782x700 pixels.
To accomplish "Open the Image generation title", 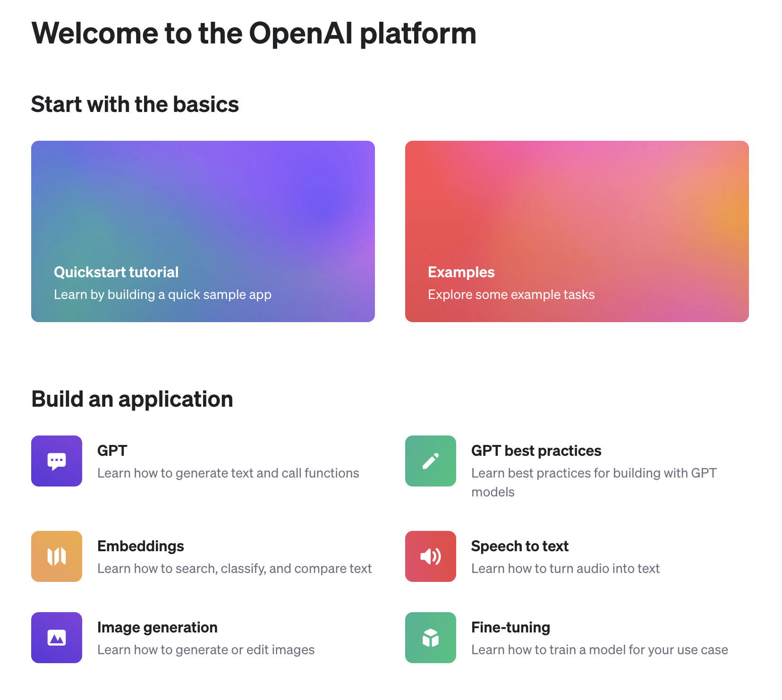I will (x=157, y=627).
